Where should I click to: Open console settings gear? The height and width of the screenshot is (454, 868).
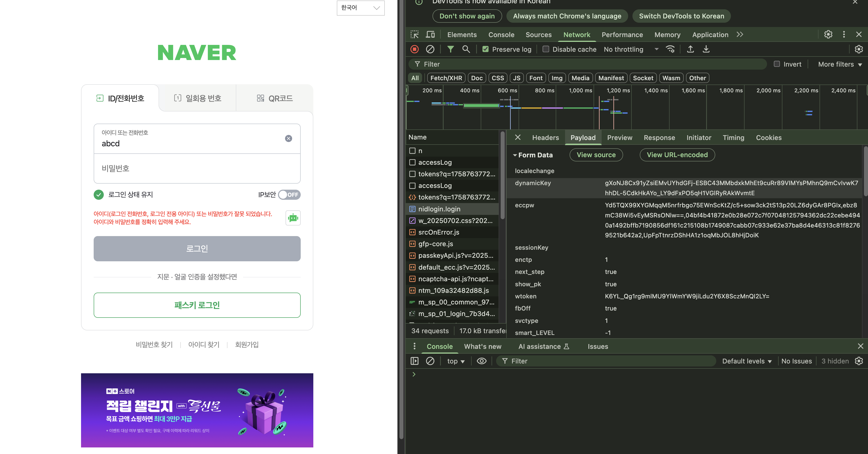pyautogui.click(x=859, y=361)
